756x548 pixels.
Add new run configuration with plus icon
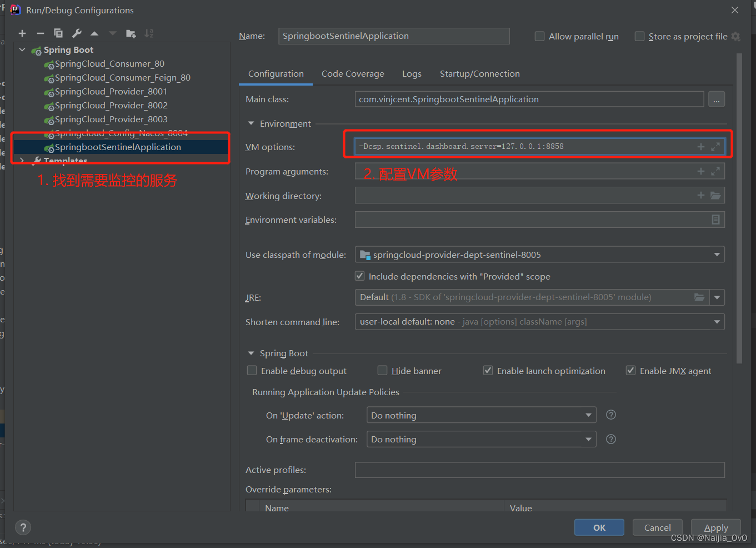pos(22,33)
